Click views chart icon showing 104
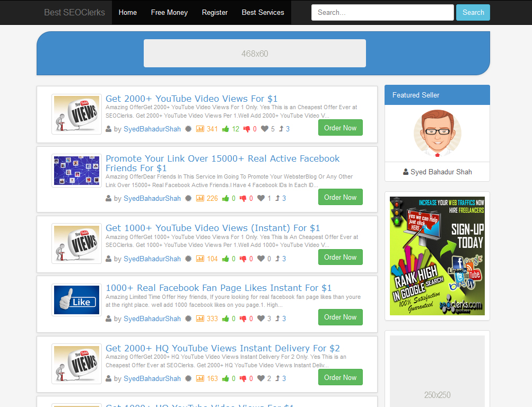The width and height of the screenshot is (532, 407). tap(200, 259)
